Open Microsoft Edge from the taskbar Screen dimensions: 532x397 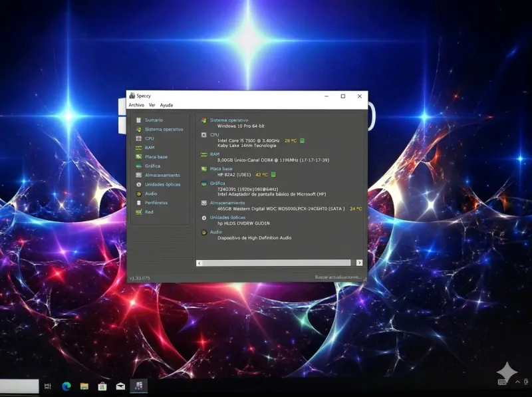(x=66, y=386)
